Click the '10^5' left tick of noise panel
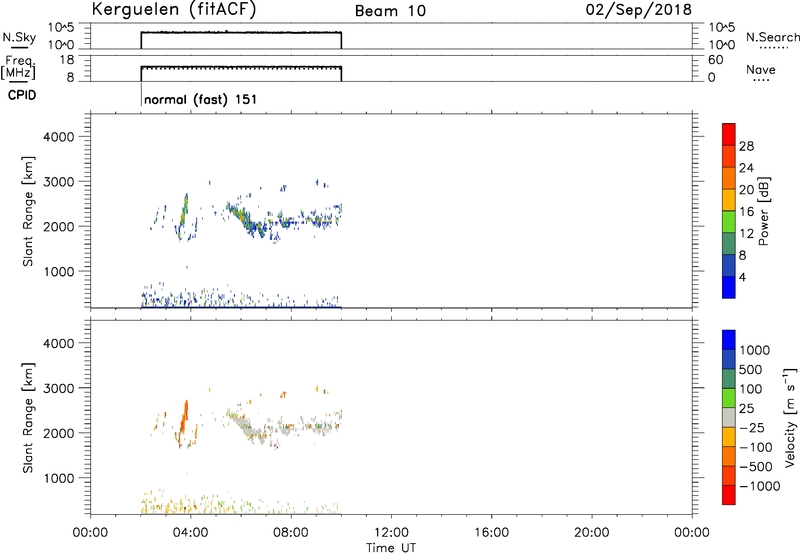800x554 pixels. click(x=61, y=28)
